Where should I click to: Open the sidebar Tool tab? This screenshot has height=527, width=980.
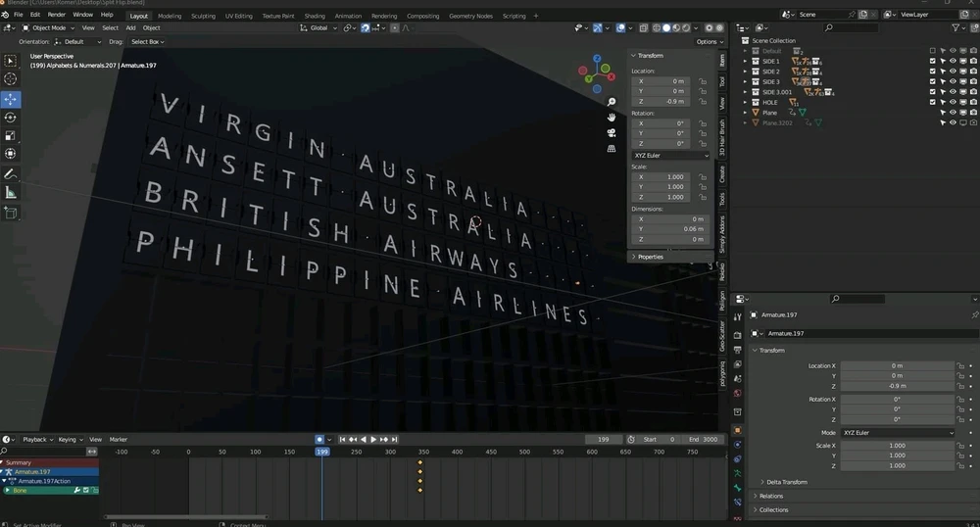pos(722,82)
